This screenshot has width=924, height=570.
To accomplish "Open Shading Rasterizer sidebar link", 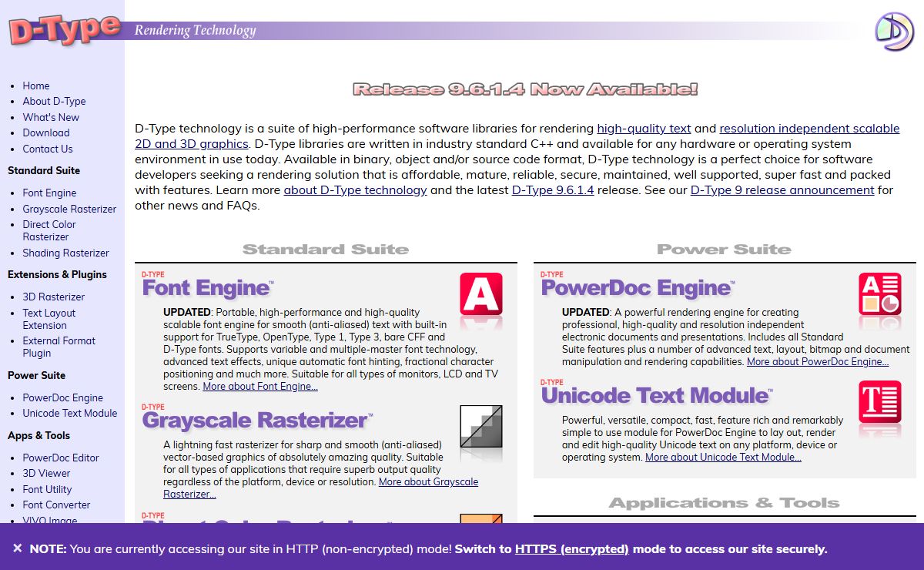I will (x=65, y=253).
